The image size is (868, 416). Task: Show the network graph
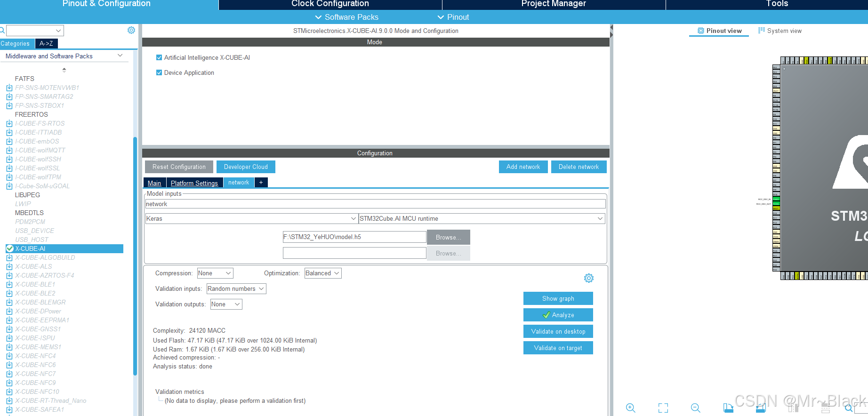558,298
